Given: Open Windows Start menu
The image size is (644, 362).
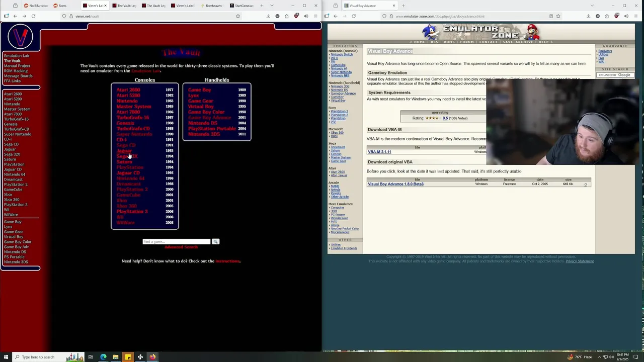Looking at the screenshot, I should [6, 357].
